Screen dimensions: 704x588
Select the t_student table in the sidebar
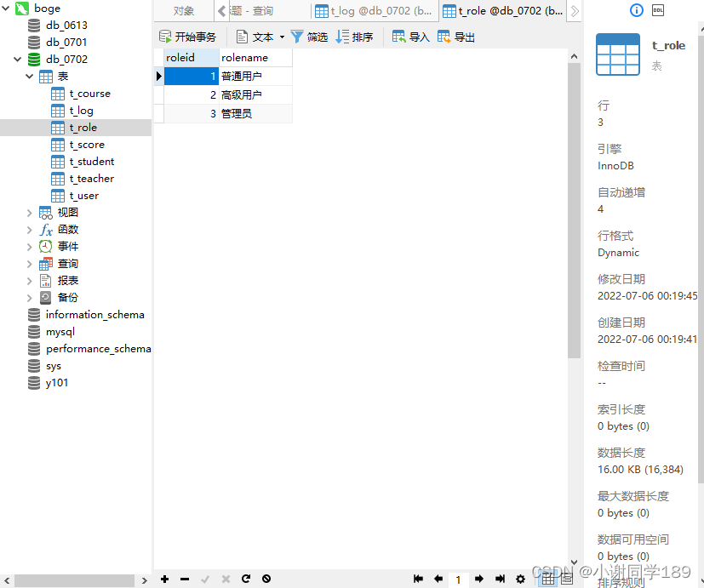point(90,161)
